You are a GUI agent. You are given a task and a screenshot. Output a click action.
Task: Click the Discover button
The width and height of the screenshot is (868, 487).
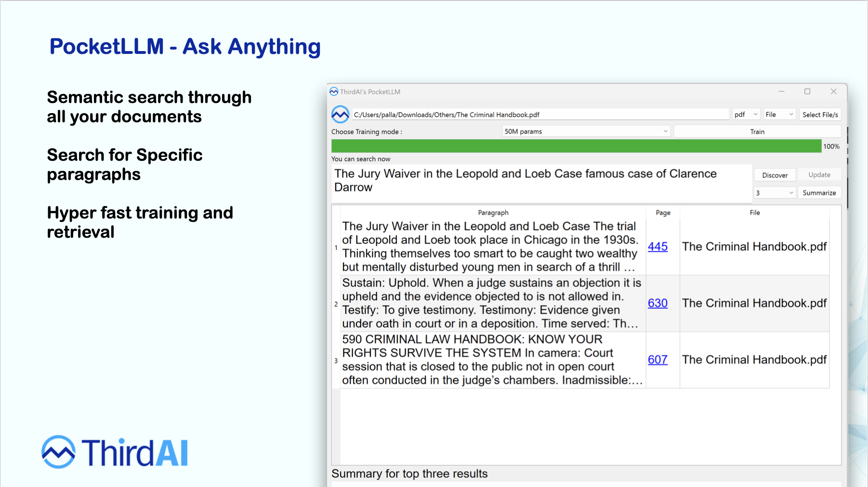775,175
